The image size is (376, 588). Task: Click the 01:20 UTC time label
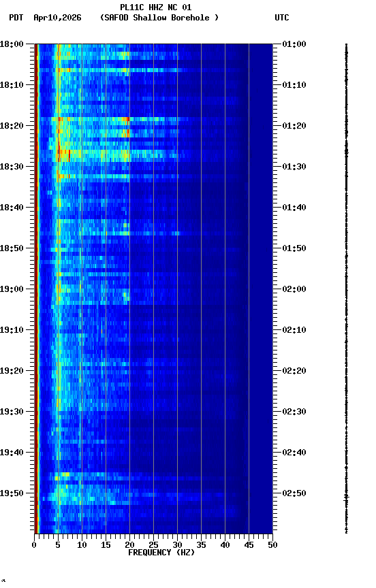(294, 126)
